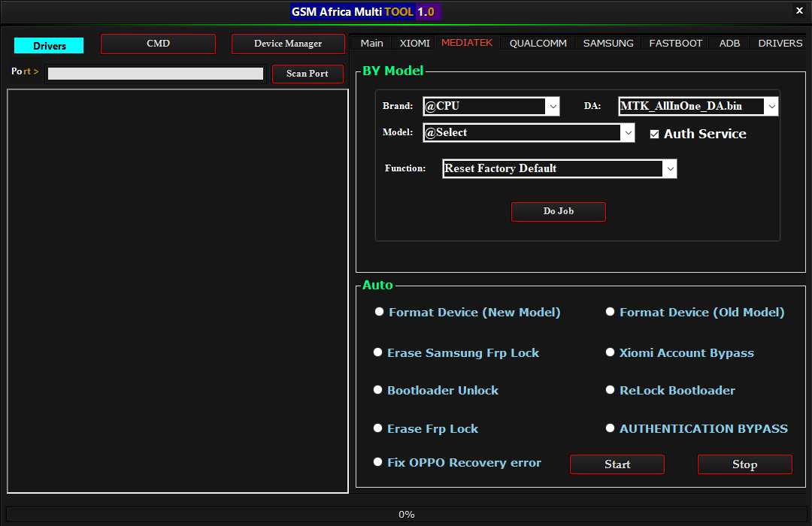The image size is (812, 526).
Task: Click the Scan Port button
Action: 308,74
